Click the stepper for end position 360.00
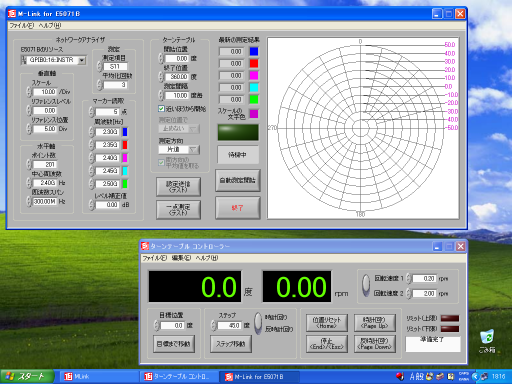 click(x=161, y=77)
